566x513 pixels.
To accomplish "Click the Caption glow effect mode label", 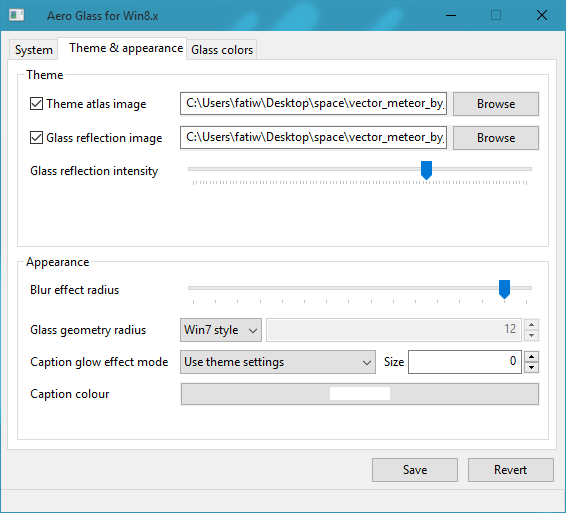I will (99, 362).
